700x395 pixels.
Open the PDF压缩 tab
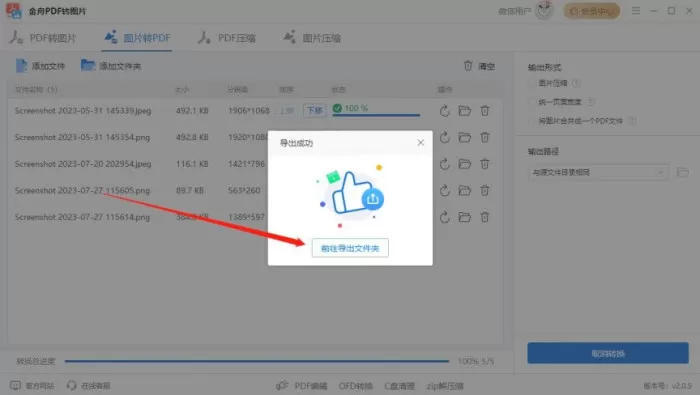pos(227,38)
